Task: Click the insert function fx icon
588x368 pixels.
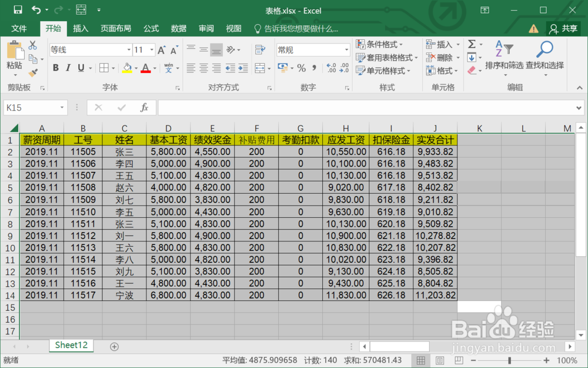Action: [144, 108]
